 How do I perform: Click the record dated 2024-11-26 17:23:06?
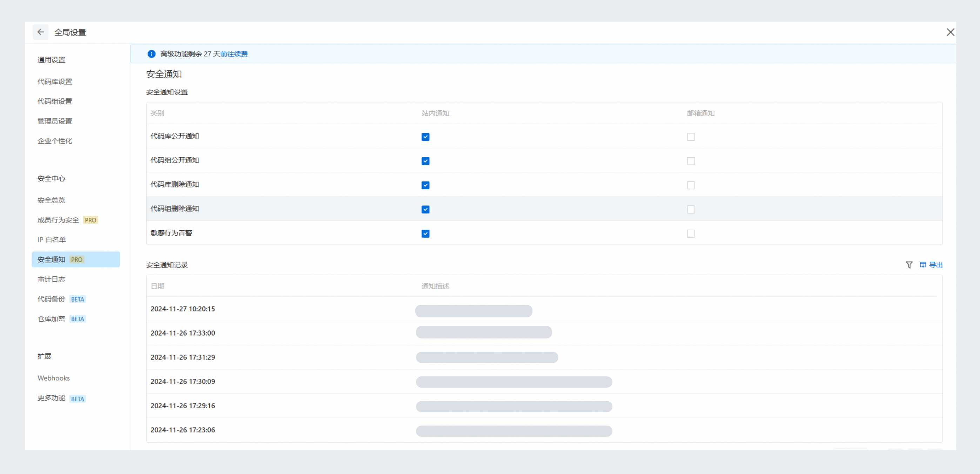(544, 430)
